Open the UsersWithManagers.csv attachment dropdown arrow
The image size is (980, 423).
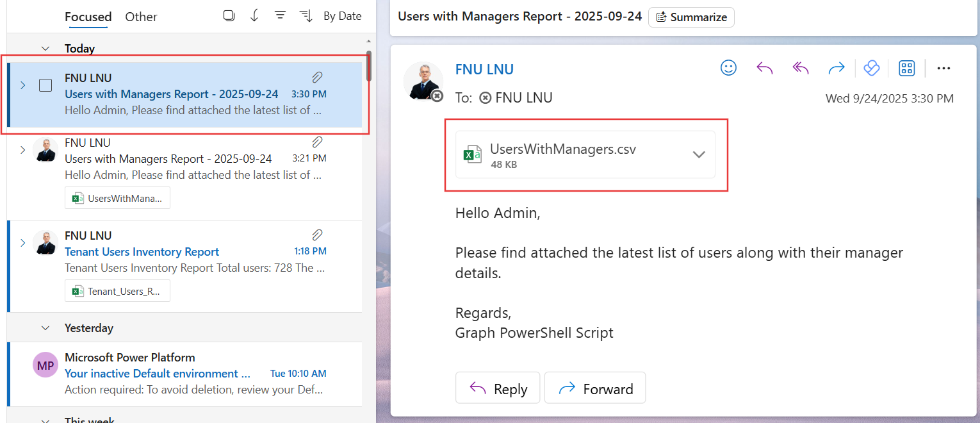pyautogui.click(x=699, y=154)
